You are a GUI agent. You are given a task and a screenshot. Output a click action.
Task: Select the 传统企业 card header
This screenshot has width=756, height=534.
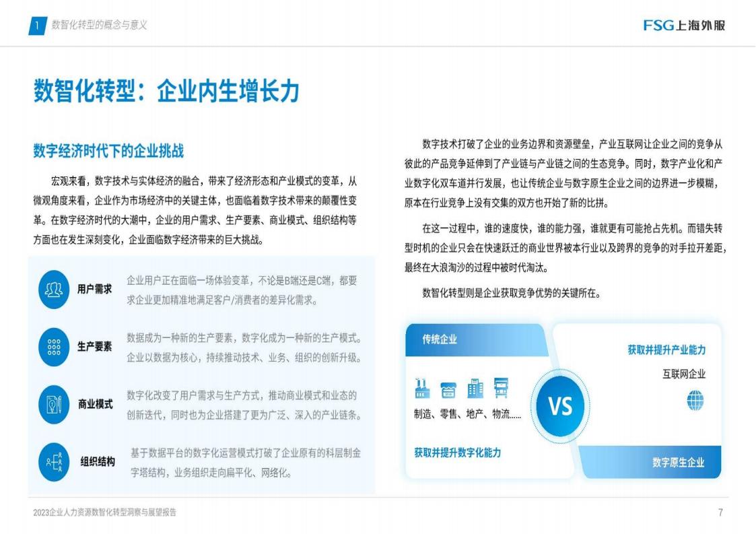click(477, 339)
